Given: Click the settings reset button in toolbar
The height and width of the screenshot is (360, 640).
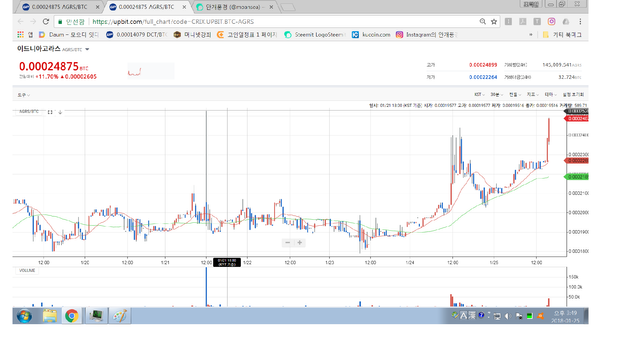Looking at the screenshot, I should [573, 95].
